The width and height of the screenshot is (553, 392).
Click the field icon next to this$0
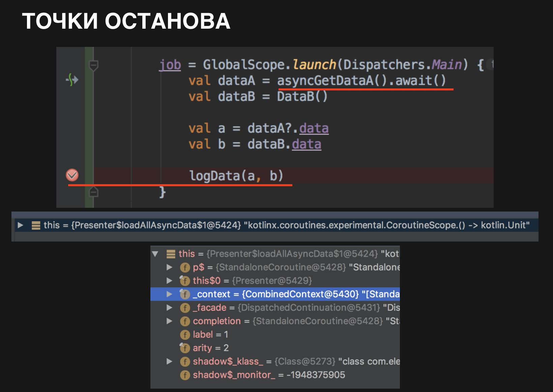pos(185,281)
